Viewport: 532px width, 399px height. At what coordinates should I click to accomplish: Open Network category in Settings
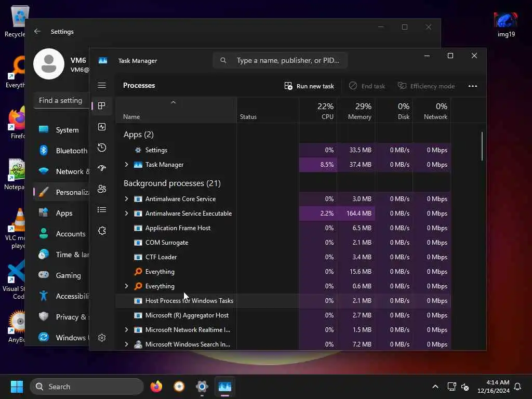(x=61, y=171)
